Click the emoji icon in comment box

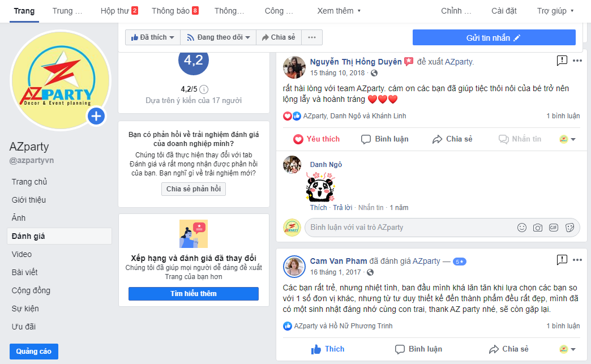(521, 228)
